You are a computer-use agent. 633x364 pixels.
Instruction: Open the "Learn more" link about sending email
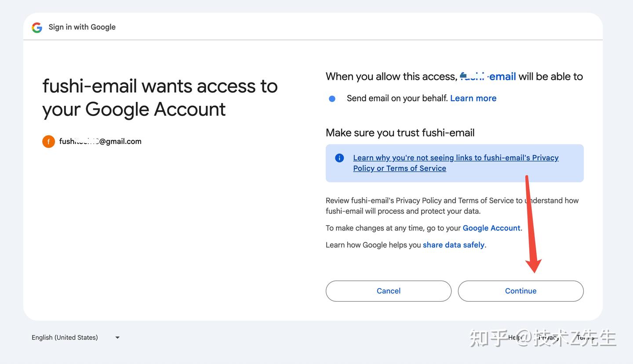(473, 98)
